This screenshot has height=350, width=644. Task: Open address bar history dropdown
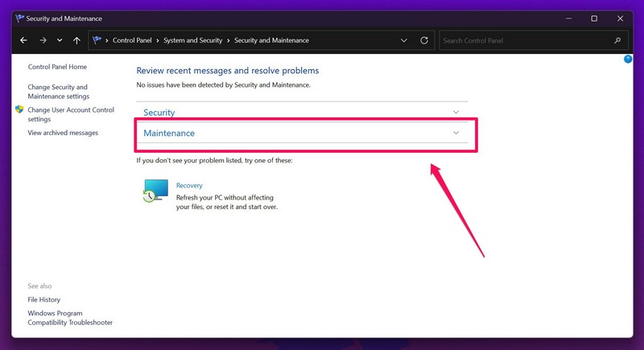coord(404,40)
